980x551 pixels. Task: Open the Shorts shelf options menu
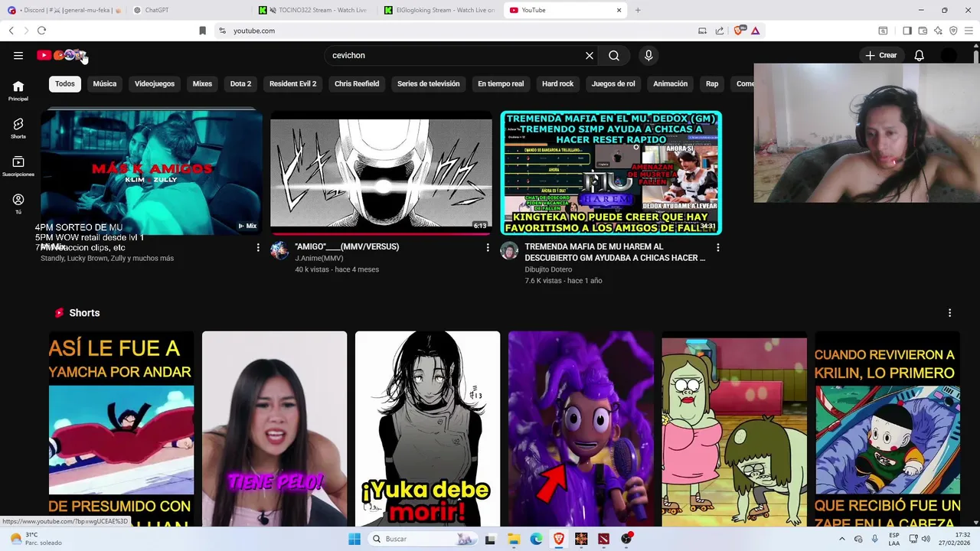point(949,313)
